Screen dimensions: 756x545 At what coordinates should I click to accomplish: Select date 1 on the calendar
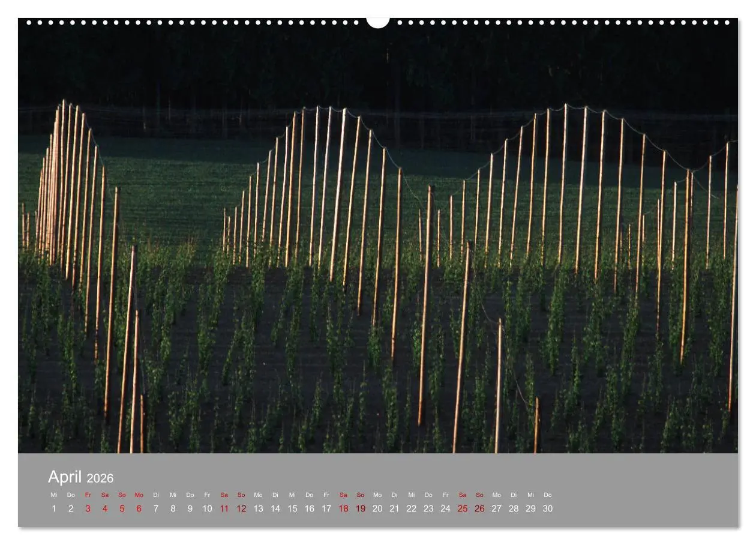click(54, 508)
